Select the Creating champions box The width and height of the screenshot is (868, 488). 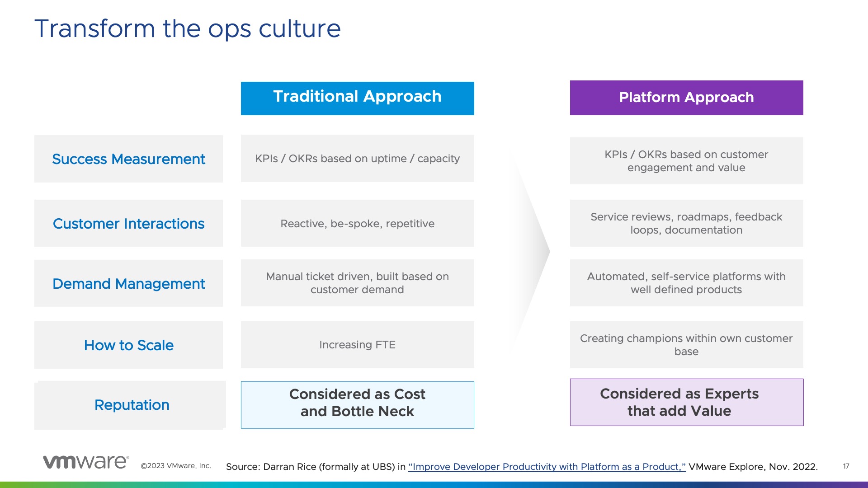tap(686, 345)
